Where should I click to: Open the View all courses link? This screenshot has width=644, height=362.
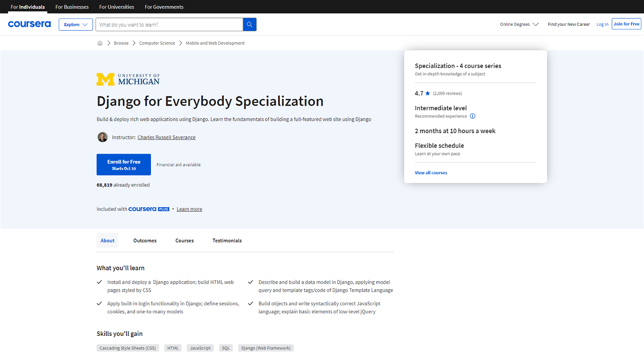[x=431, y=173]
